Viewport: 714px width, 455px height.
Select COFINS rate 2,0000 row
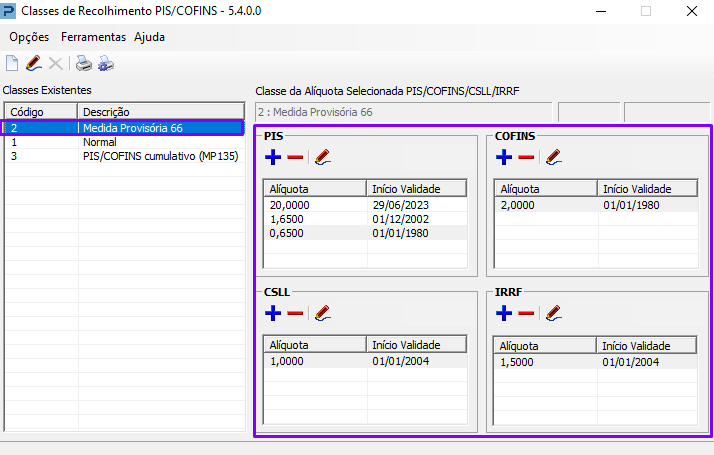pyautogui.click(x=596, y=205)
